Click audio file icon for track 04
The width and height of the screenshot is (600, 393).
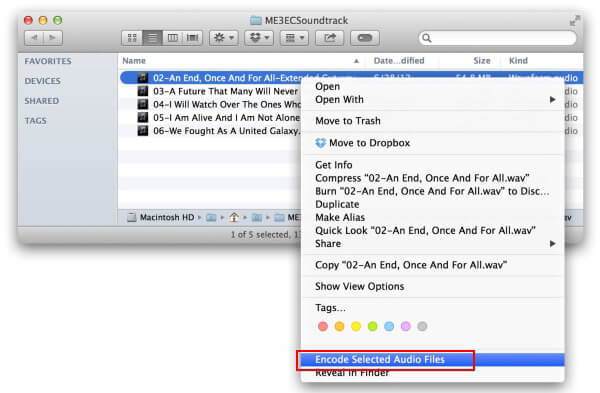(x=143, y=104)
